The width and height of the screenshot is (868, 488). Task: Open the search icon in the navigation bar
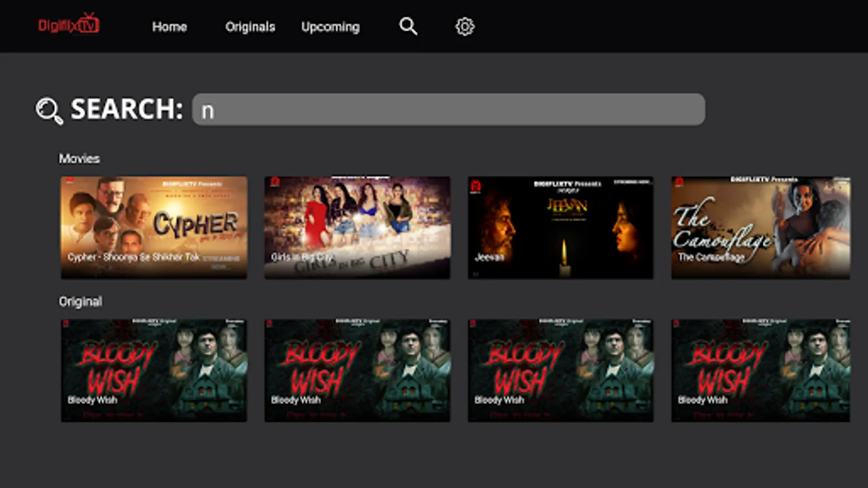point(408,26)
